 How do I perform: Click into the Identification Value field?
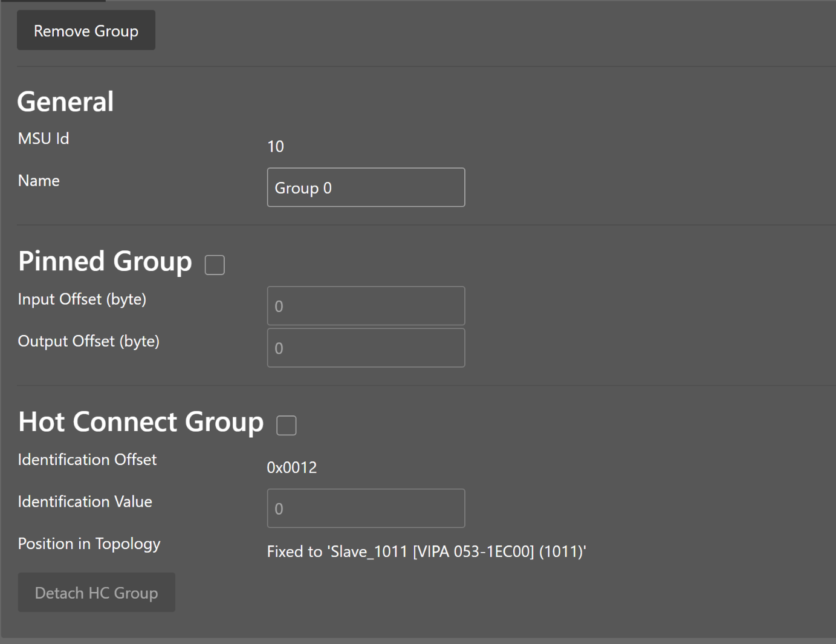click(x=366, y=508)
